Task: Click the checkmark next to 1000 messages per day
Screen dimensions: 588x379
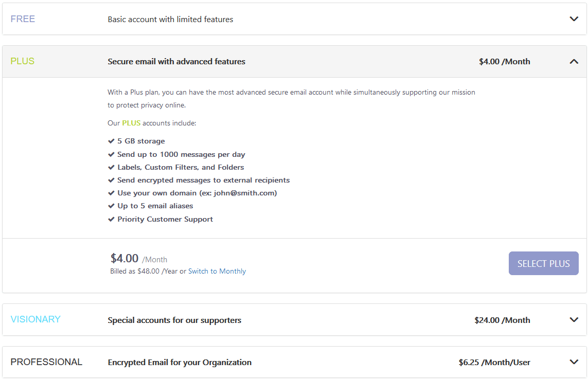Action: (x=111, y=154)
